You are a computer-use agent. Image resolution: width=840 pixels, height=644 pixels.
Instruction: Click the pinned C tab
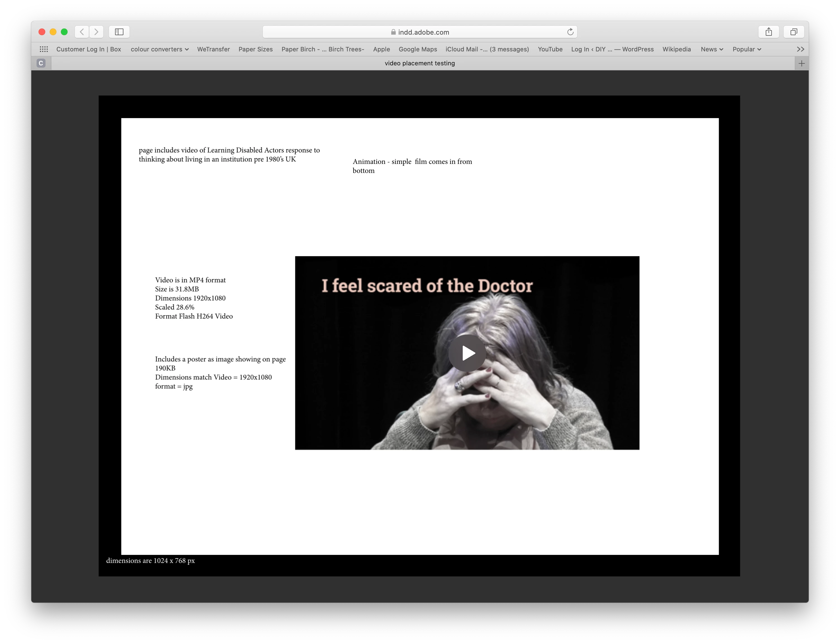pyautogui.click(x=41, y=63)
